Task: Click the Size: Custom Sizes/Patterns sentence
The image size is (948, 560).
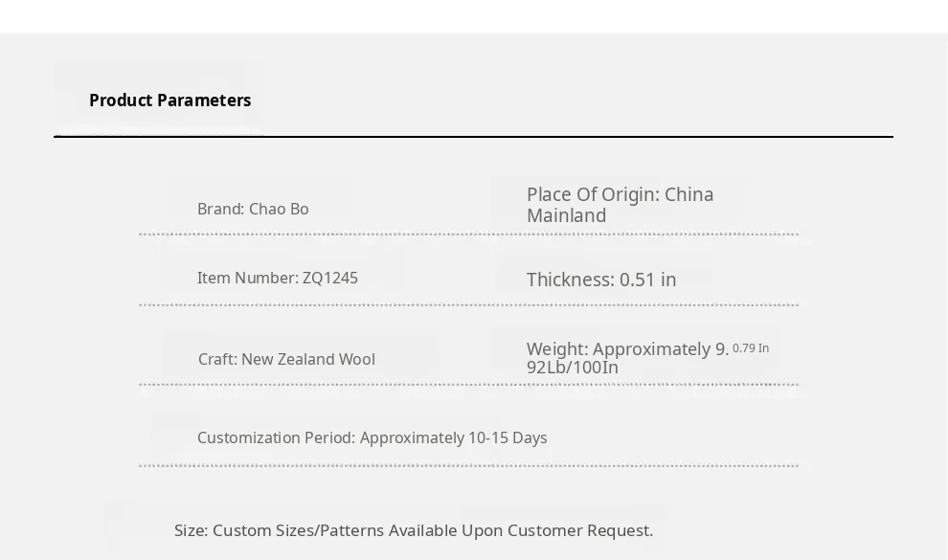Action: coord(414,530)
